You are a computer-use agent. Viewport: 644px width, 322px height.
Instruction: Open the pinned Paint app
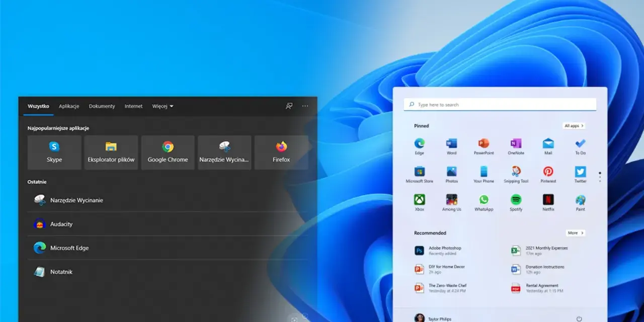click(581, 203)
